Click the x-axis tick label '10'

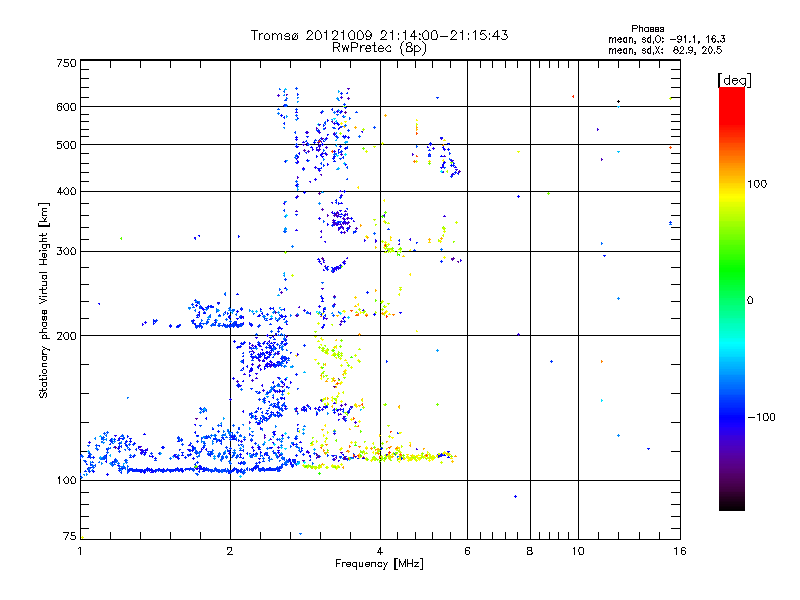(578, 551)
